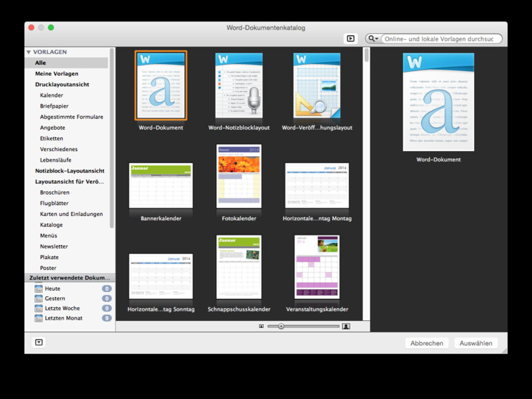Click the Word-Notizblocklayout label text
Viewport: 532px width, 399px height.
tap(239, 128)
